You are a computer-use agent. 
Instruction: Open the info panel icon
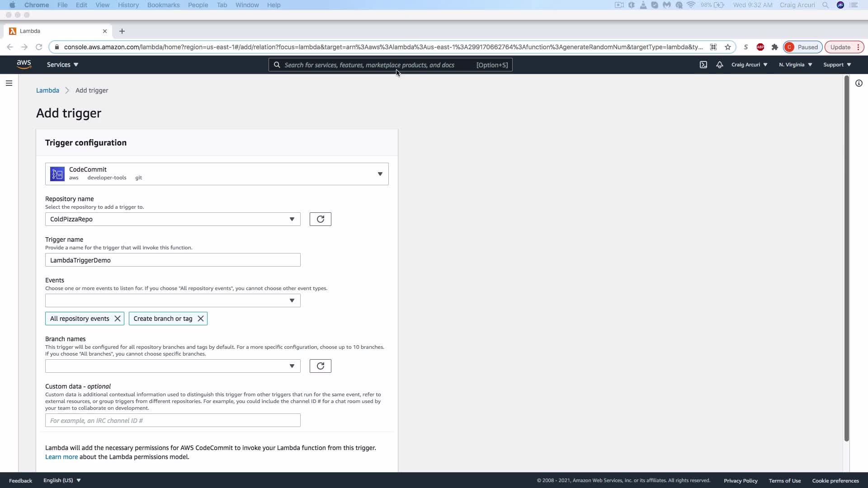pos(859,83)
